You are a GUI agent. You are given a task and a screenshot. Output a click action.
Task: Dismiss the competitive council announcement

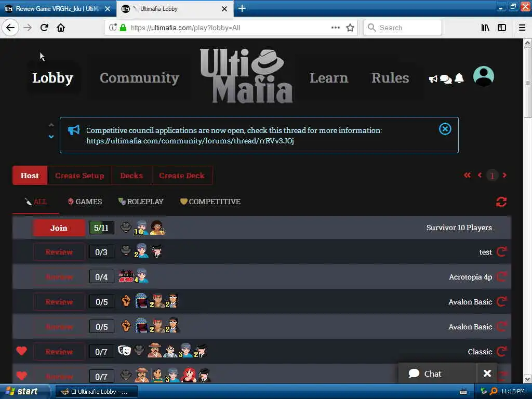point(445,129)
